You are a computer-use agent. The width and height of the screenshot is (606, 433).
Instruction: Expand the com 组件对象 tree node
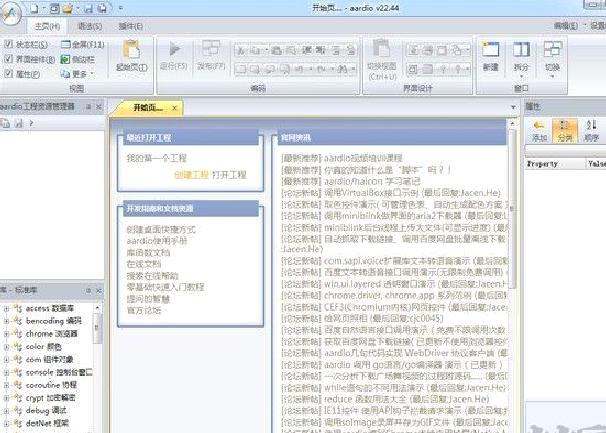[x=6, y=360]
